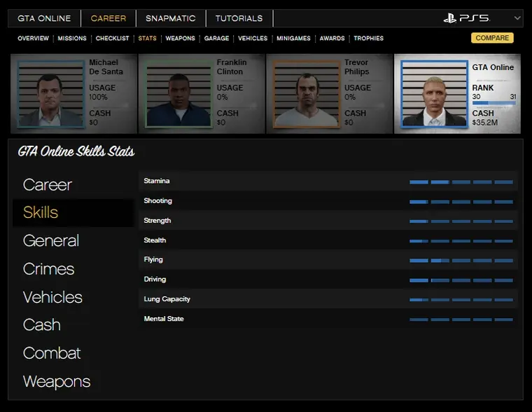This screenshot has height=412, width=532.
Task: Click the Stamina skill progress bar
Action: coord(461,181)
